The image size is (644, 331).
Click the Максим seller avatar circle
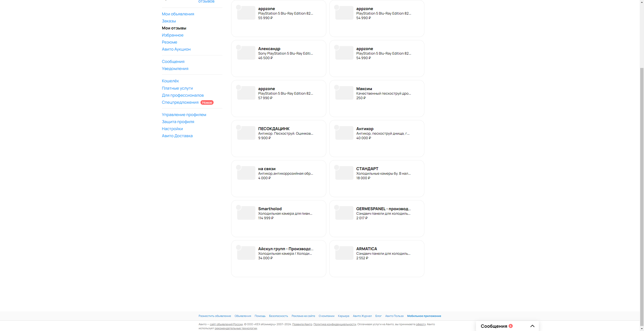pos(337,87)
